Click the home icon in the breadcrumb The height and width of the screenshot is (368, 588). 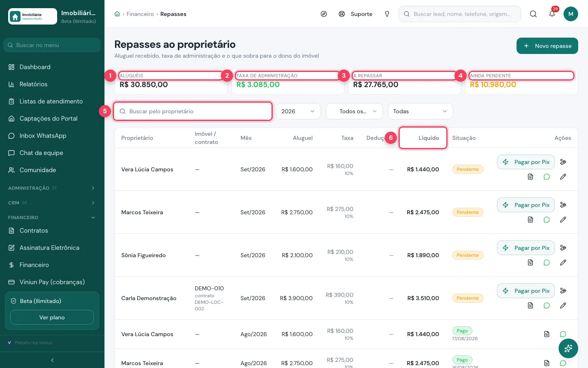point(117,14)
